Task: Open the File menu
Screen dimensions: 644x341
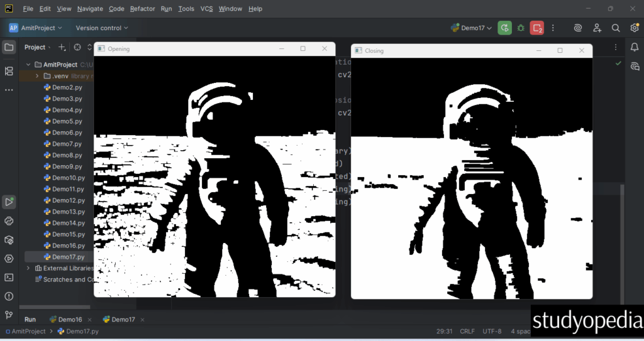Action: pyautogui.click(x=28, y=9)
